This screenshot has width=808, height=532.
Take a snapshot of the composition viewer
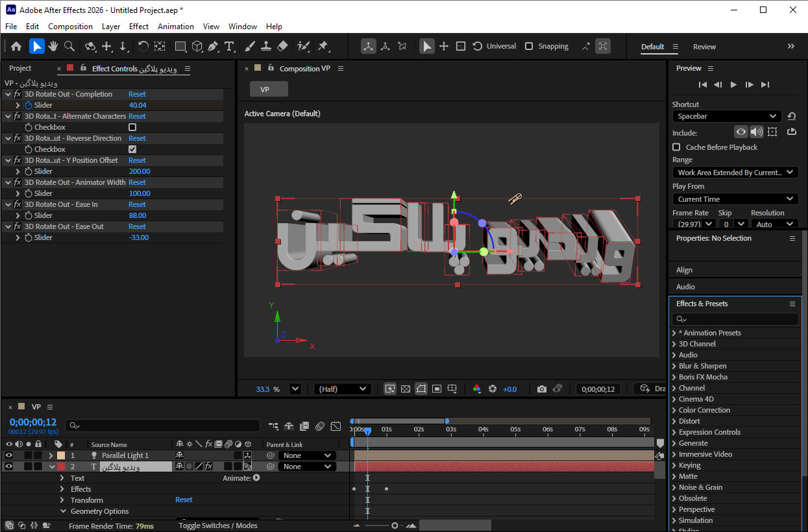click(x=542, y=388)
